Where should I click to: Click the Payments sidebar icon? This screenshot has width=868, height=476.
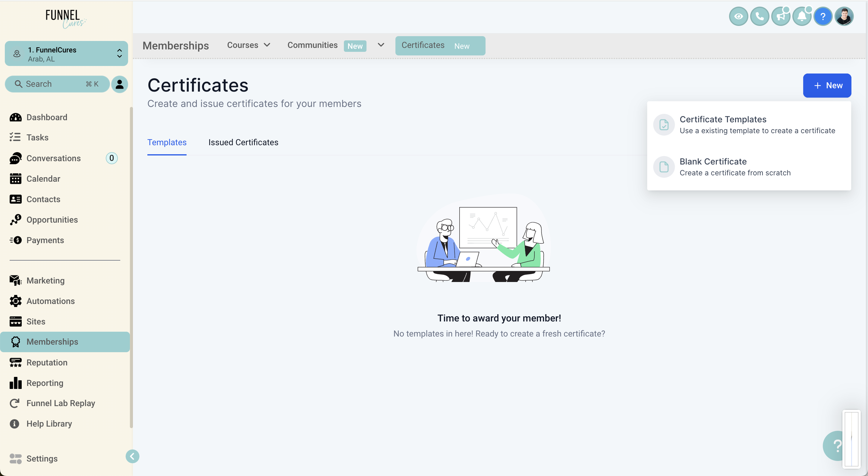click(15, 240)
